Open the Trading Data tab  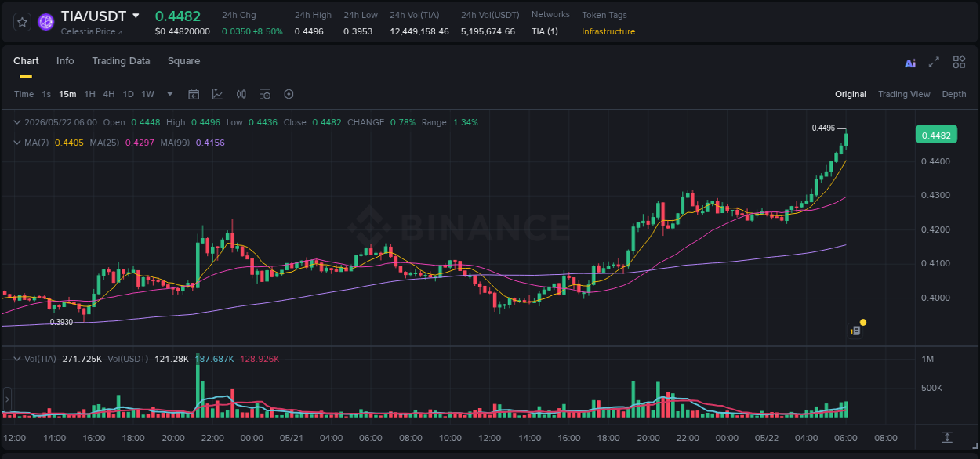point(121,61)
